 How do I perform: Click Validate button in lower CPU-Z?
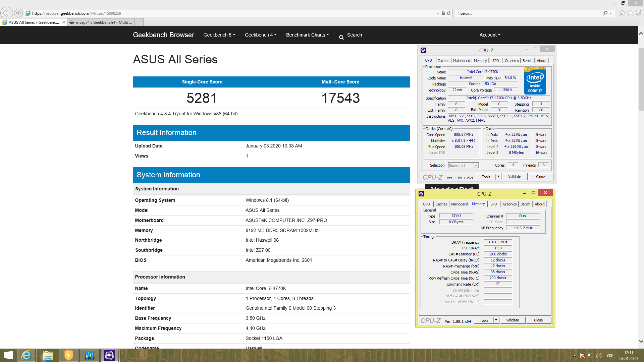point(512,320)
